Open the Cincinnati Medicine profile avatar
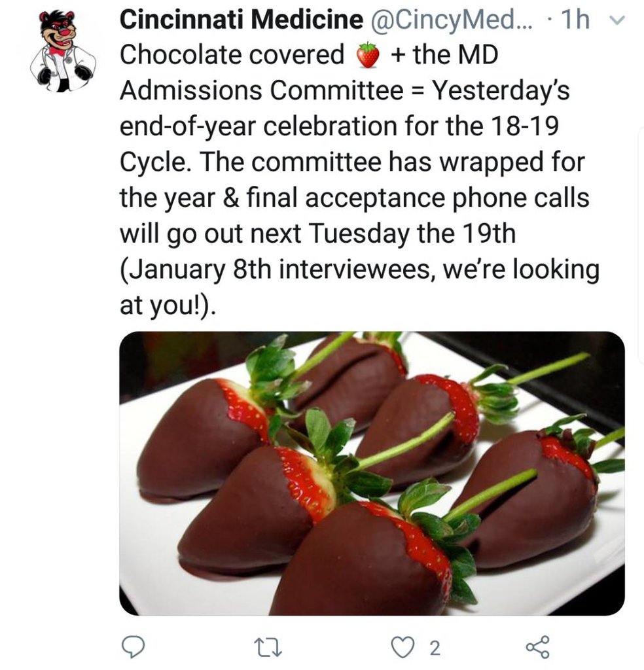This screenshot has height=670, width=644. tap(63, 50)
